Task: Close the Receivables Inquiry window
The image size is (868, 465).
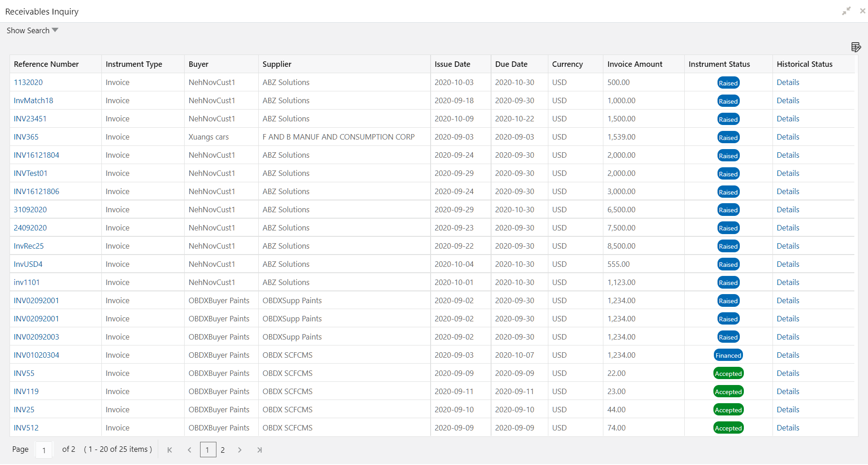Action: click(862, 11)
